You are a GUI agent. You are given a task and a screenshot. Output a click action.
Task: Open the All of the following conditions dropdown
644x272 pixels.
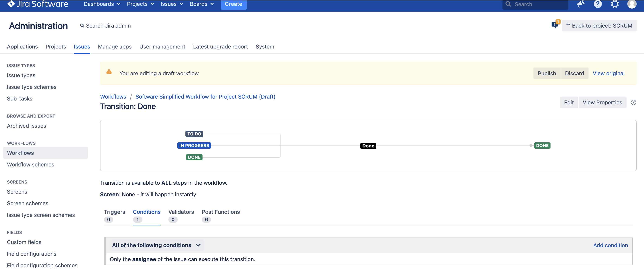(x=157, y=245)
